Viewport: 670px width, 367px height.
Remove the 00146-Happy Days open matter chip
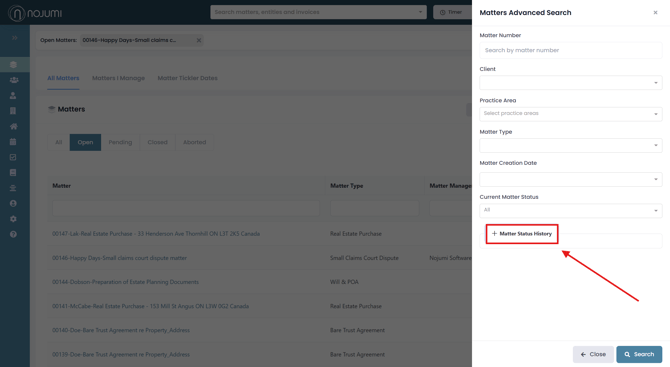199,40
